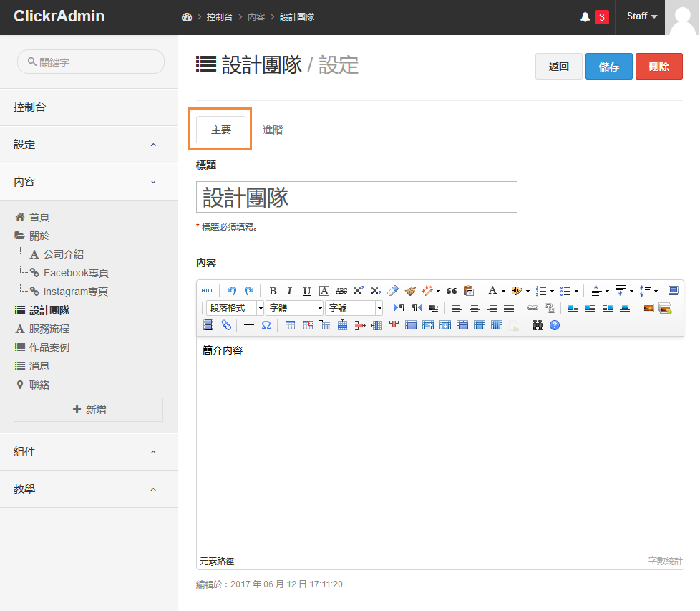Image resolution: width=700 pixels, height=611 pixels.
Task: Click the red 刪除 button
Action: 659,67
